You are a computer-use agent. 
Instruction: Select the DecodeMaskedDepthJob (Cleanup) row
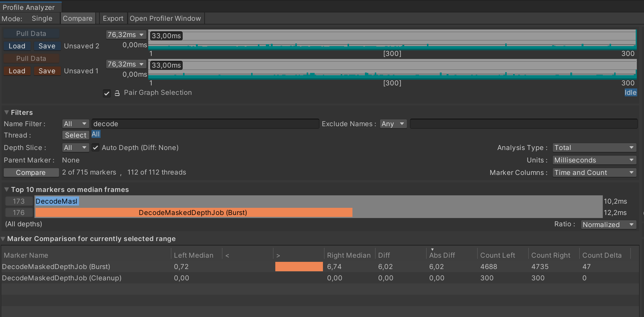[x=62, y=278]
